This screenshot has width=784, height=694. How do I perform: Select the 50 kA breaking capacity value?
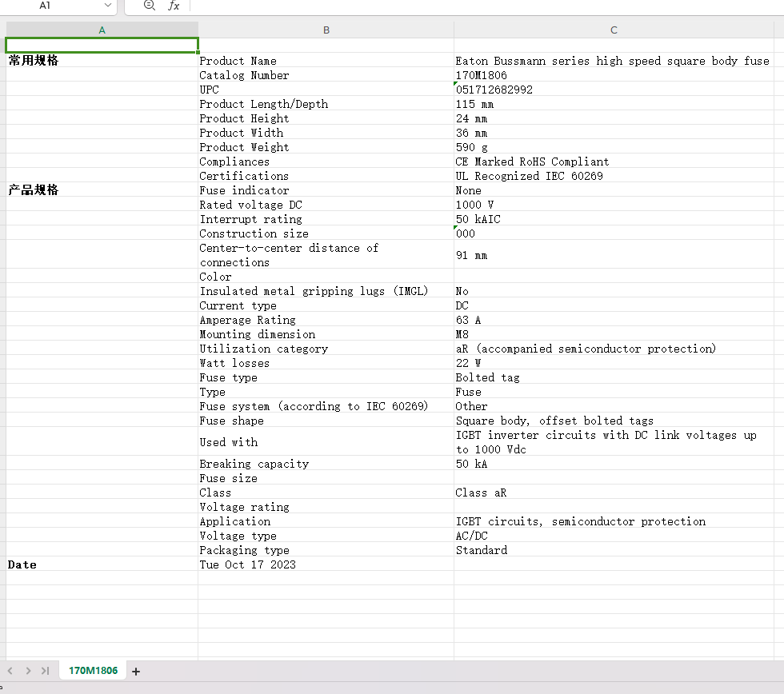[614, 464]
